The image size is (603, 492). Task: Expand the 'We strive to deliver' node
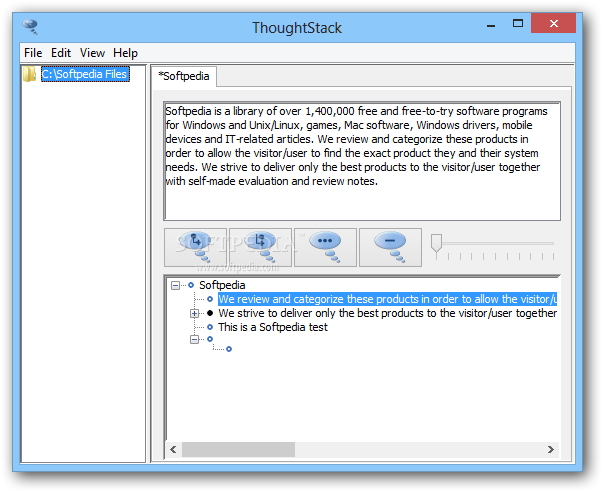(x=195, y=314)
